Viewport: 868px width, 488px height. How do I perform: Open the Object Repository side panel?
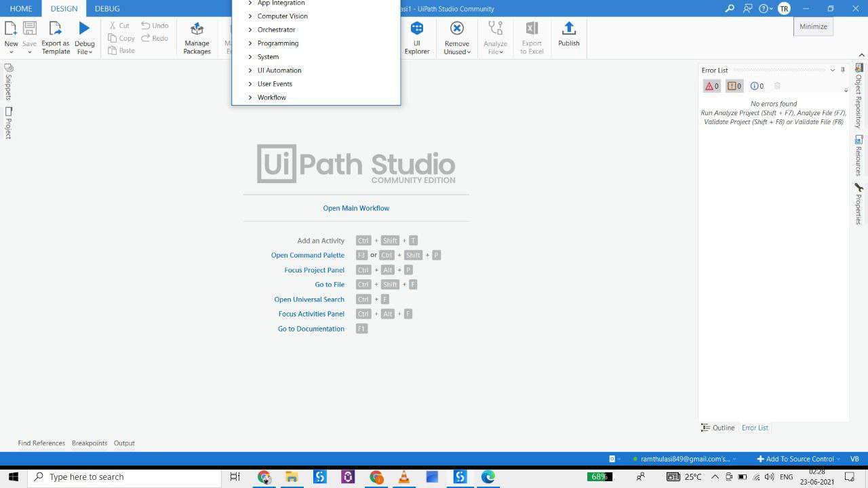(x=859, y=96)
